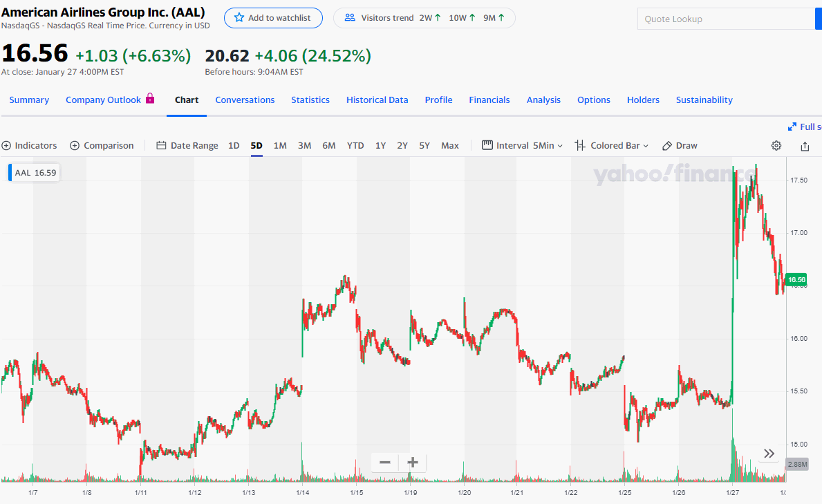Click the AAL 16.59 series label

pyautogui.click(x=35, y=173)
